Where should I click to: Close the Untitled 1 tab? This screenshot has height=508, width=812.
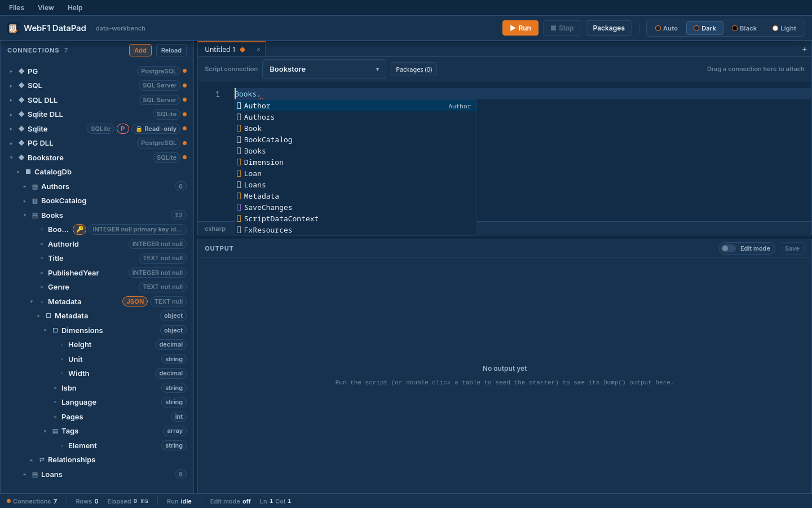click(x=258, y=50)
